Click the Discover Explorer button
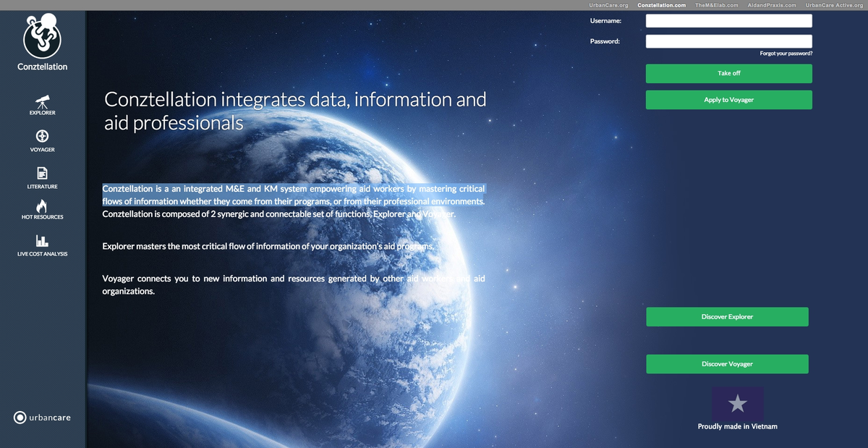 click(x=727, y=317)
